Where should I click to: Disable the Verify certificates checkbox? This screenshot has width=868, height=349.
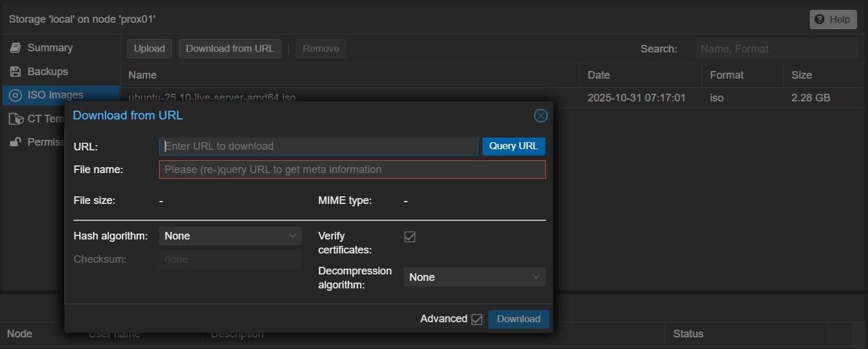pyautogui.click(x=410, y=237)
